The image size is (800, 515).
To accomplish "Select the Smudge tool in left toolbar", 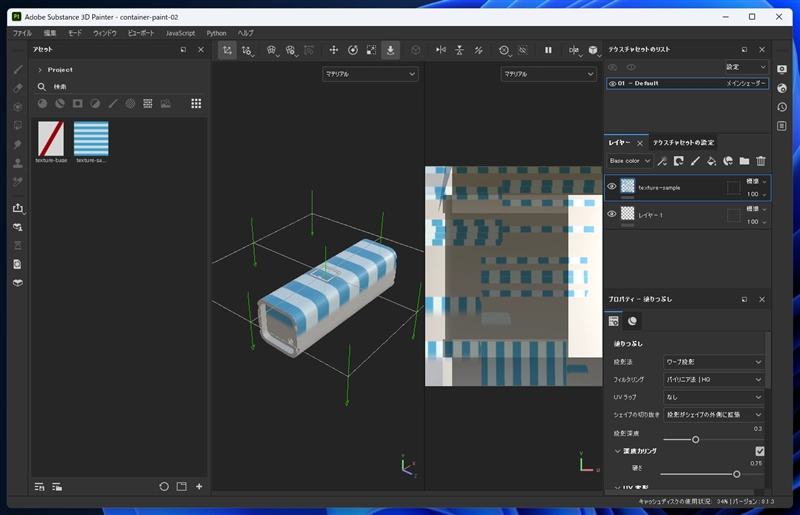I will (18, 144).
